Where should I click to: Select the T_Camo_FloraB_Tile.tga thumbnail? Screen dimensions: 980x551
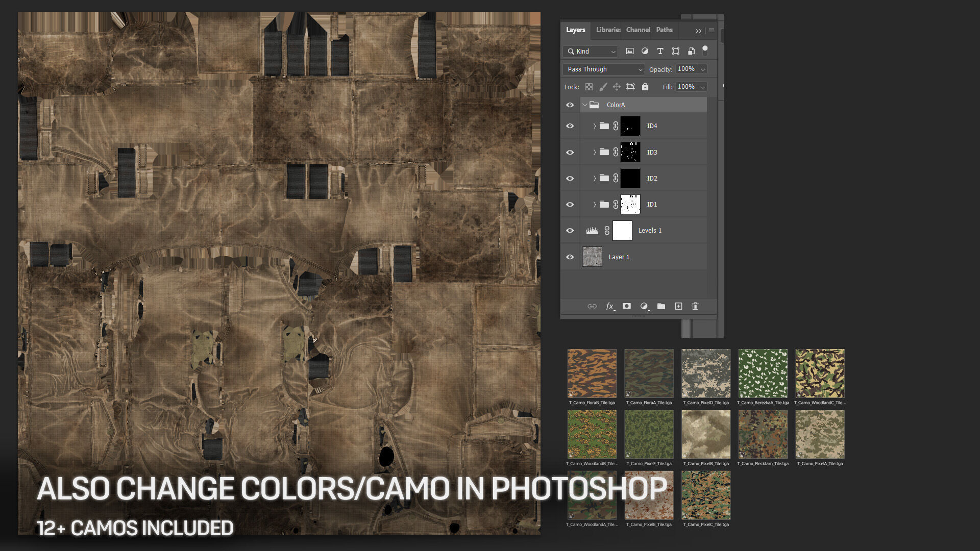tap(592, 373)
